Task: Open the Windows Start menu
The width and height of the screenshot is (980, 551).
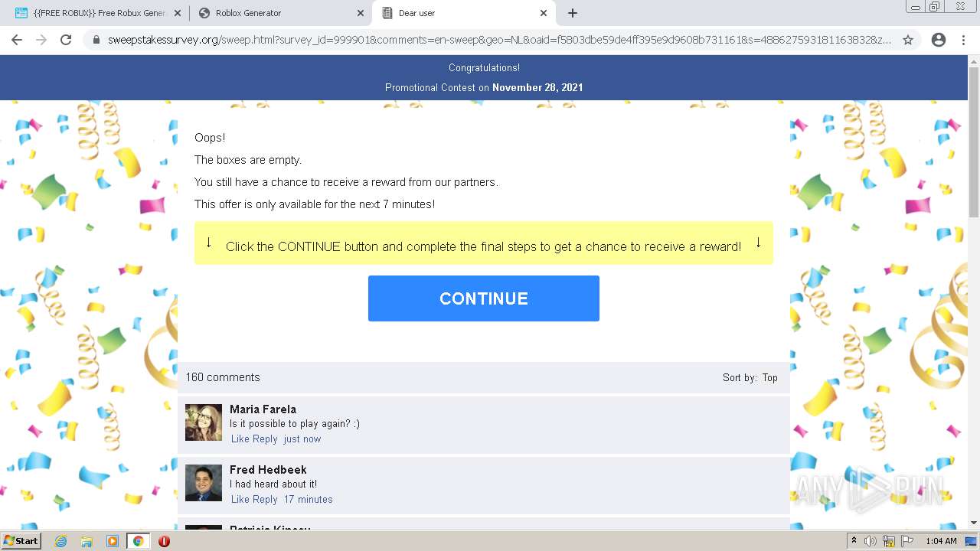Action: 21,541
